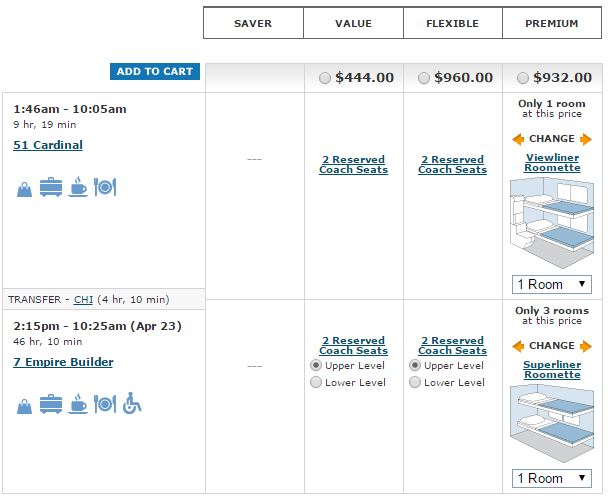Click carry-on bag icon for 51 Cardinal
Viewport: 608px width, 500px height.
point(24,188)
